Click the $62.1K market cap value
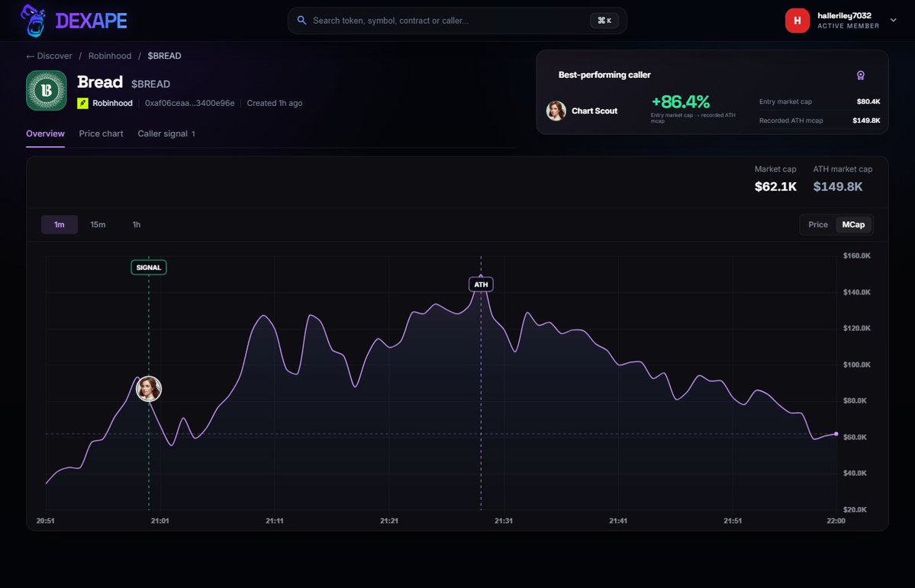Screen dimensions: 915x588 pyautogui.click(x=775, y=187)
